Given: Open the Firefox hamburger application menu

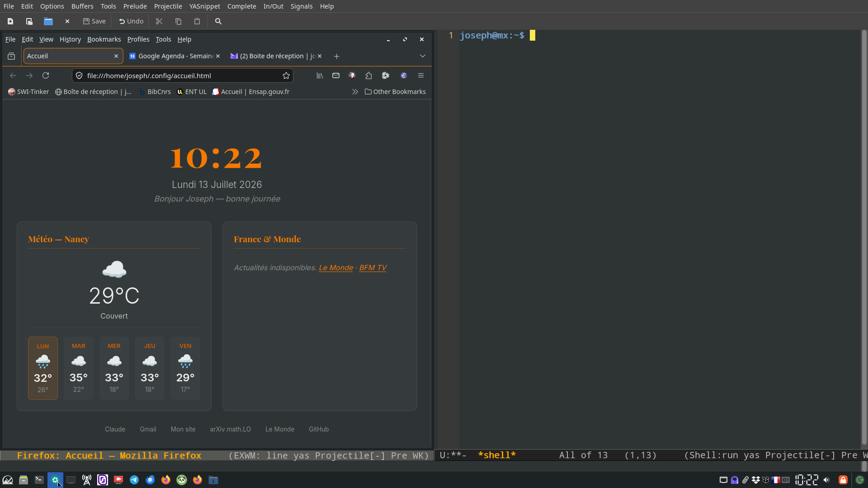Looking at the screenshot, I should click(x=421, y=75).
